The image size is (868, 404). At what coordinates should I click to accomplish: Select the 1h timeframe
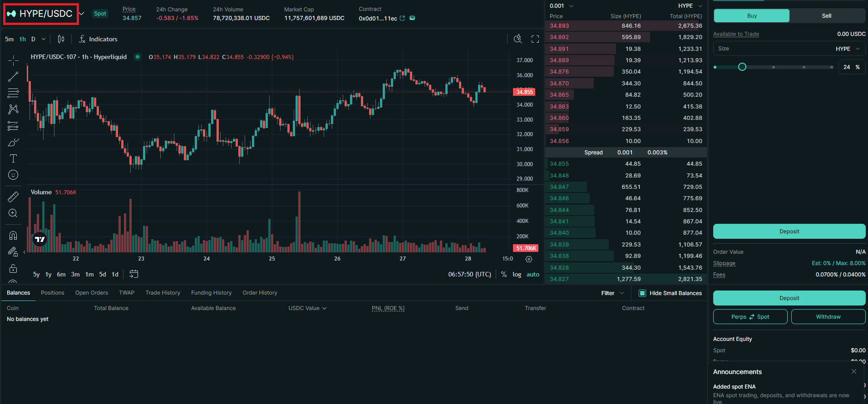(x=23, y=39)
